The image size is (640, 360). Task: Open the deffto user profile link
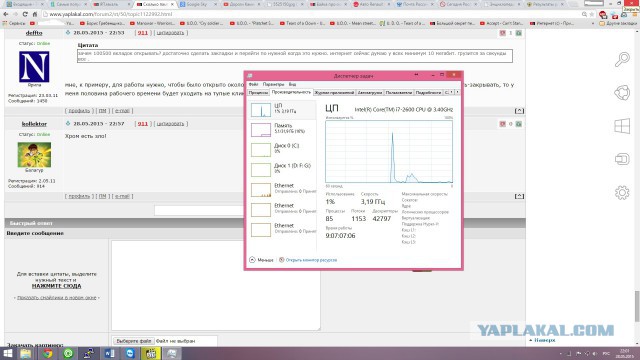[x=34, y=33]
